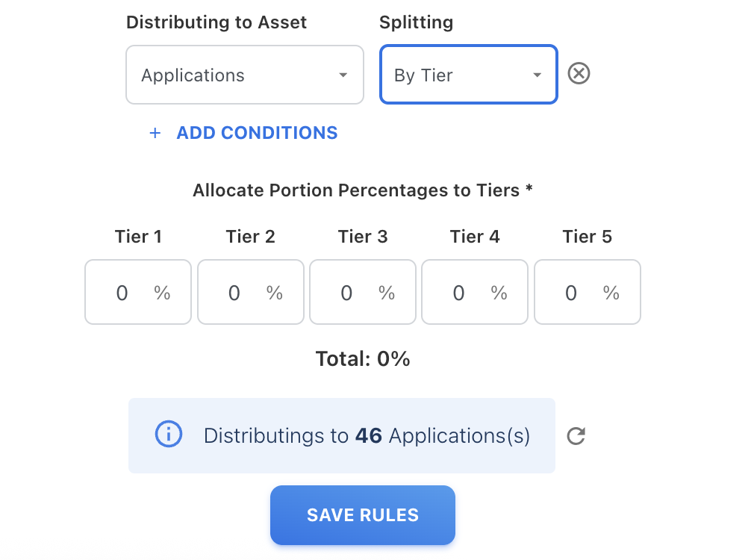Viewport: 754px width, 560px height.
Task: Remove the rule with the circled X icon
Action: [x=579, y=74]
